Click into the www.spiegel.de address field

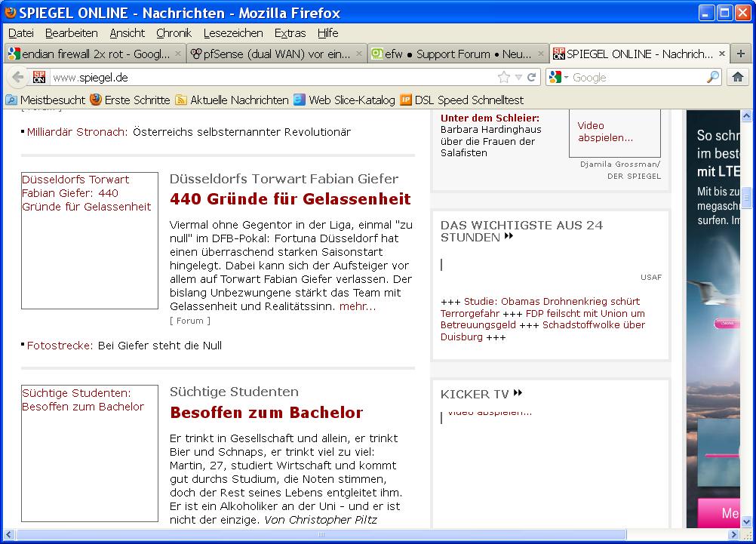coord(272,77)
